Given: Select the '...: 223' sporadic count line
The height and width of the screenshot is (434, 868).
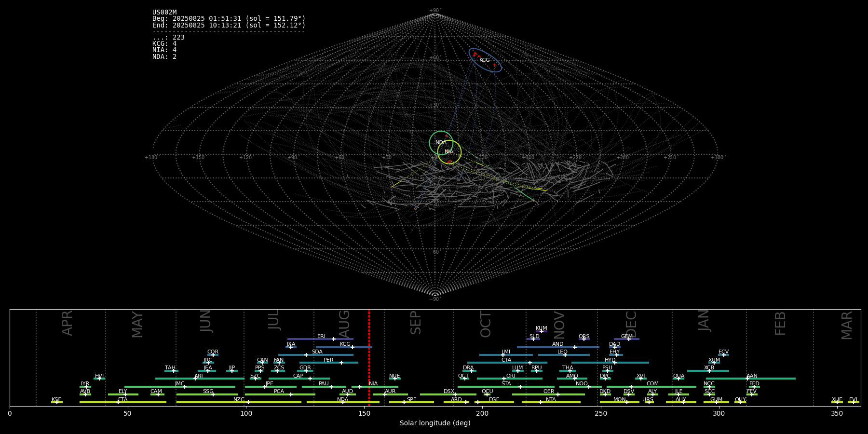Looking at the screenshot, I should pos(168,38).
